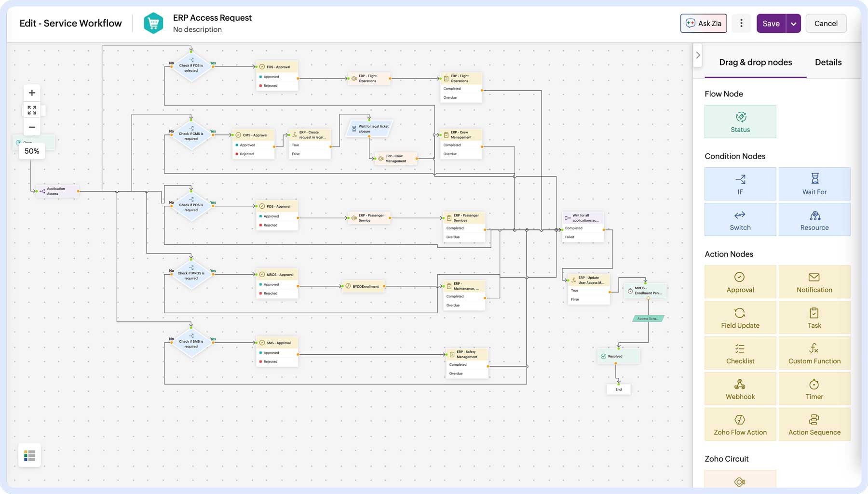Image resolution: width=868 pixels, height=494 pixels.
Task: Click the 50% zoom level indicator
Action: coord(32,151)
